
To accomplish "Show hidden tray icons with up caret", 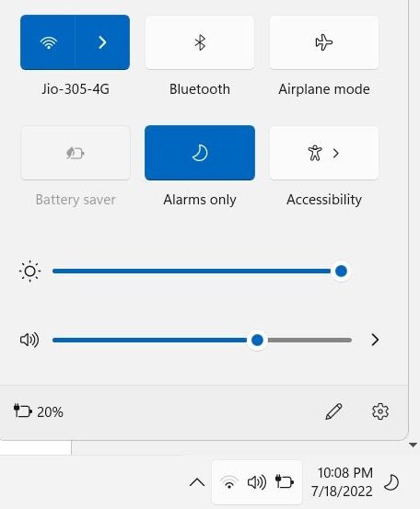I will coord(197,482).
